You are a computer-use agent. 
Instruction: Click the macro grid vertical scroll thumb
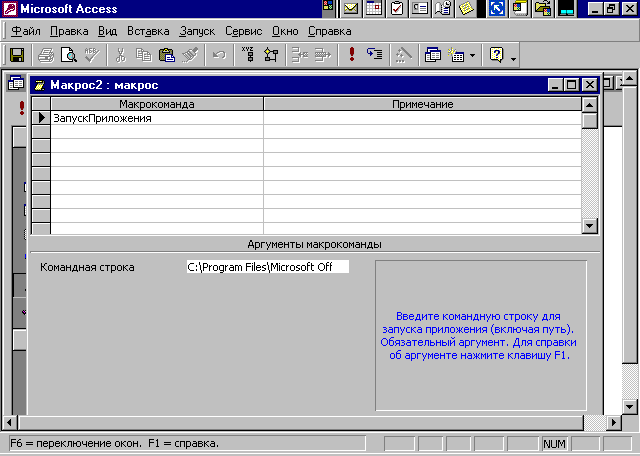click(x=589, y=121)
